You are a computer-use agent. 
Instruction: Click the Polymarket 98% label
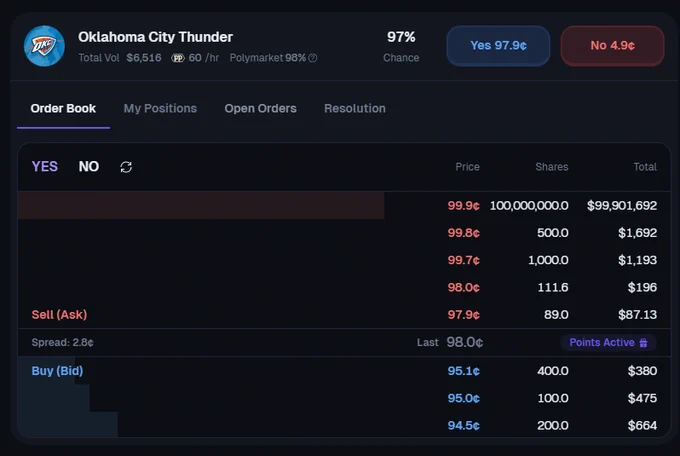click(x=268, y=58)
